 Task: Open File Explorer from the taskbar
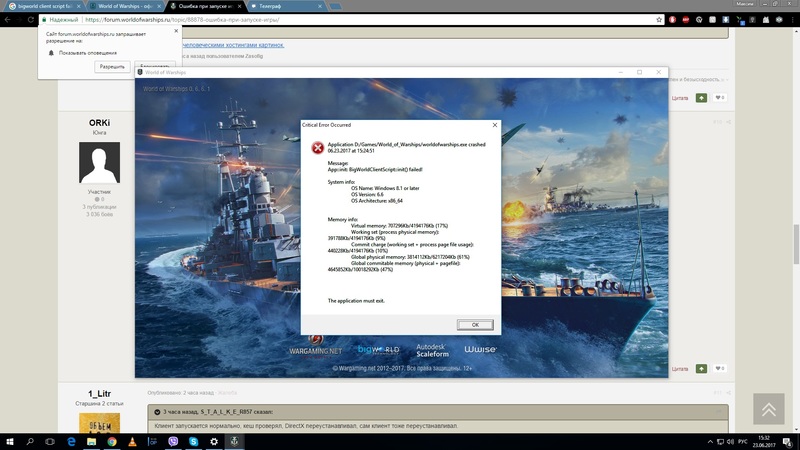coord(91,442)
